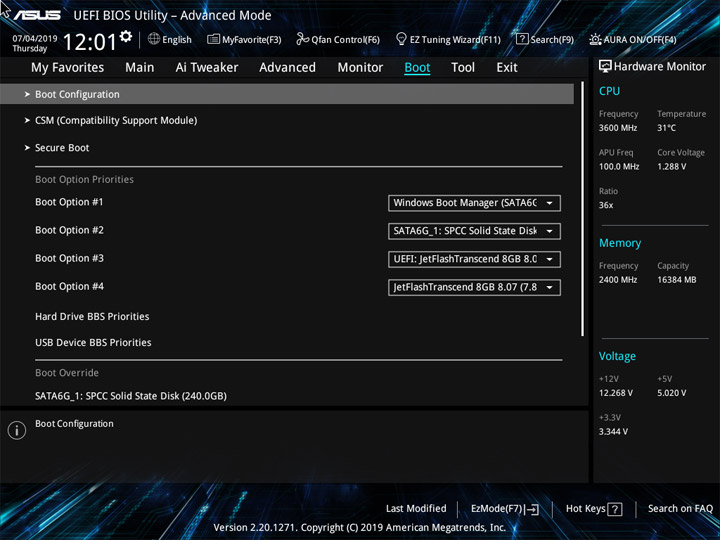Image resolution: width=720 pixels, height=540 pixels.
Task: Open MyFavorite(F3) list icon
Action: [213, 39]
